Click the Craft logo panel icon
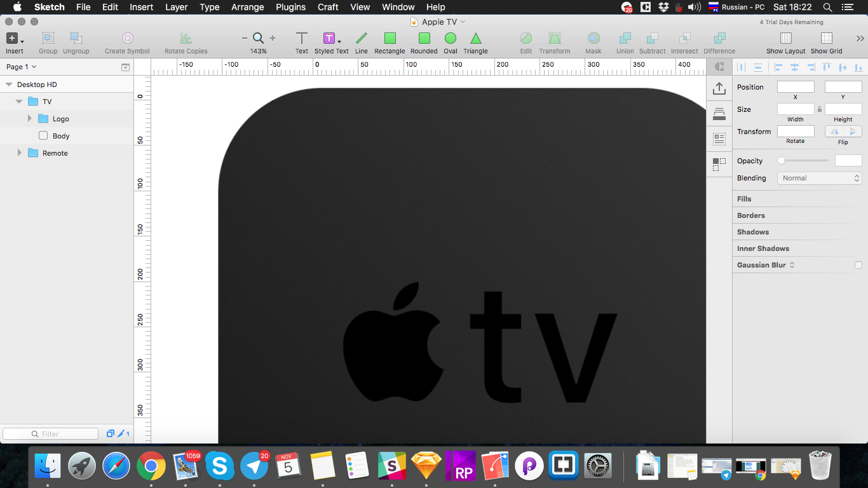Screen dimensions: 868x488 719,67
